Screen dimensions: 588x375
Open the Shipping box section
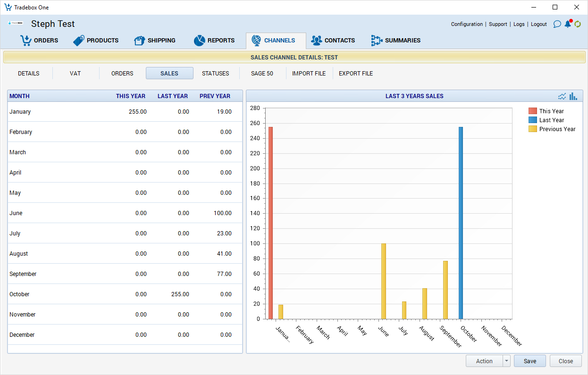click(x=155, y=41)
